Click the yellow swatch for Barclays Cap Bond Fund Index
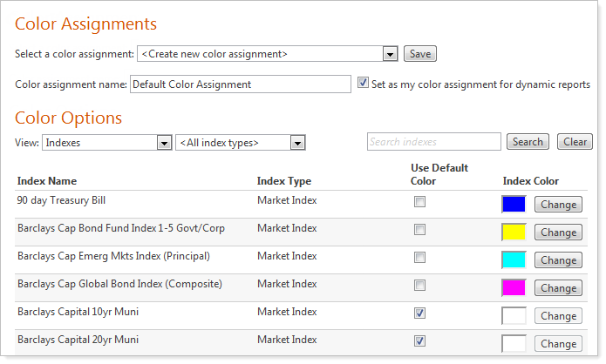This screenshot has height=364, width=606. tap(514, 232)
